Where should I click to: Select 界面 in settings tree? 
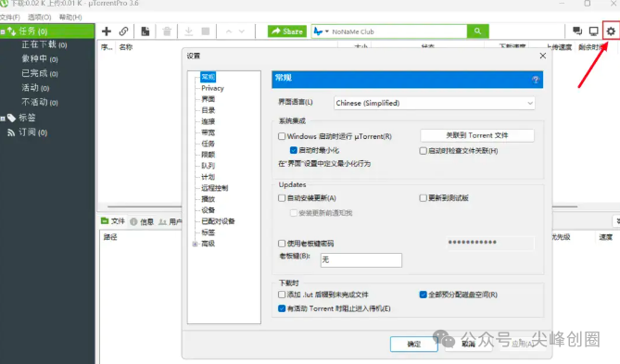pyautogui.click(x=209, y=99)
